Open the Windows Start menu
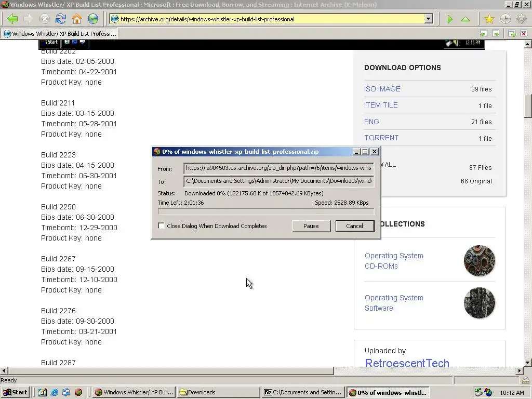 coord(15,392)
